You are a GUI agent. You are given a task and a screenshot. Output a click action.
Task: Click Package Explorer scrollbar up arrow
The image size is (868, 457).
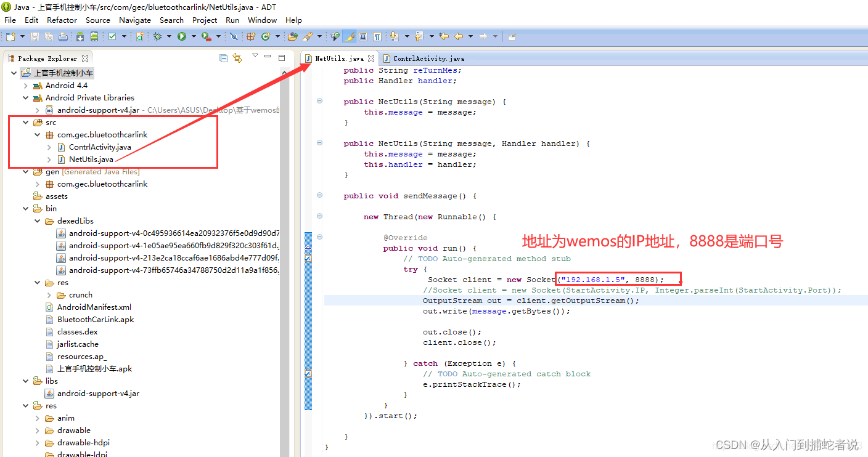284,73
